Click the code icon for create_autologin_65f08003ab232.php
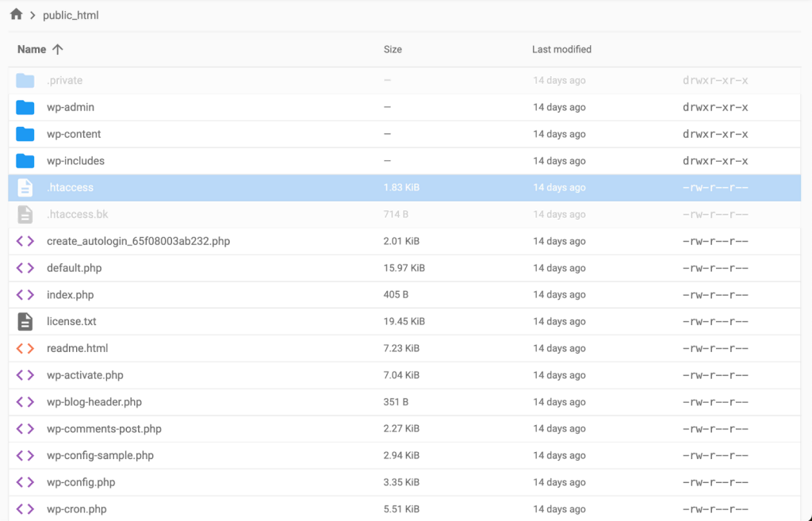 point(25,241)
